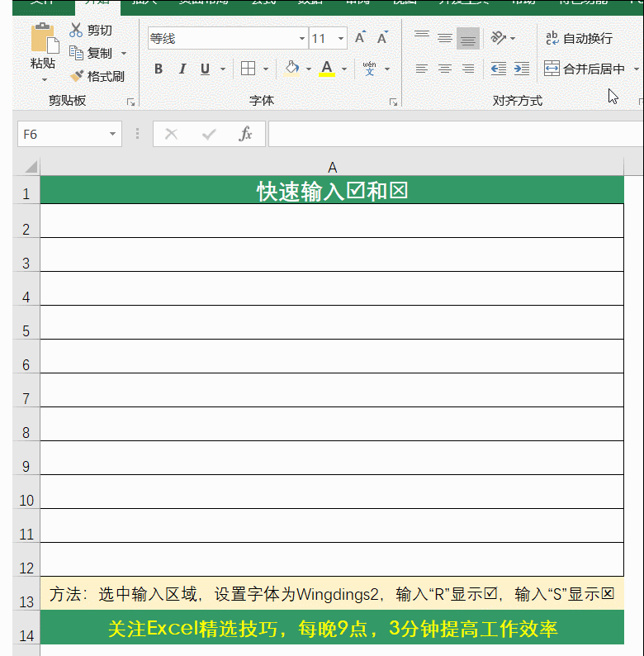This screenshot has width=644, height=656.
Task: Click the Cut scissors icon
Action: pos(76,30)
